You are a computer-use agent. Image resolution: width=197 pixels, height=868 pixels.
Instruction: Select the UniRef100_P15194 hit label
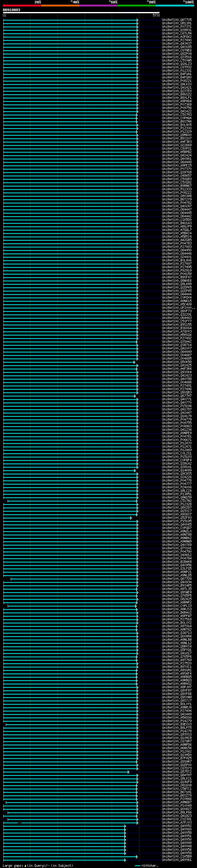click(177, 406)
